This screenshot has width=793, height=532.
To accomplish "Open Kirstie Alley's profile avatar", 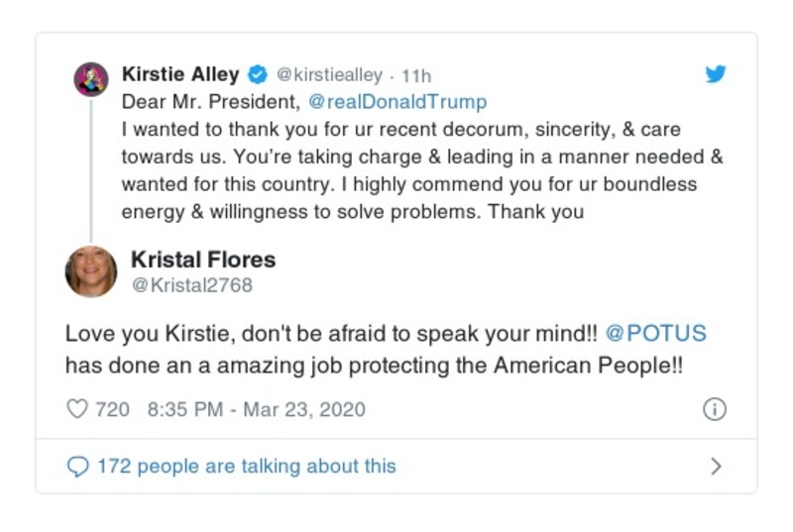I will [x=91, y=78].
